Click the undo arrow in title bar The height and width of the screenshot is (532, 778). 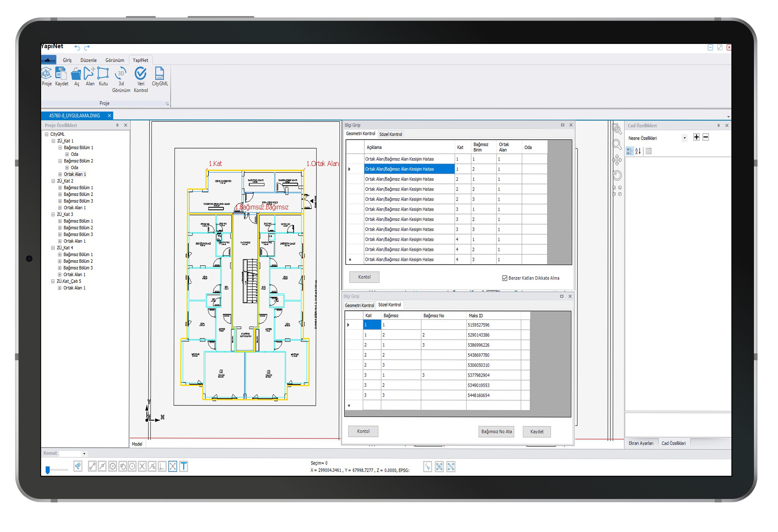[x=77, y=47]
